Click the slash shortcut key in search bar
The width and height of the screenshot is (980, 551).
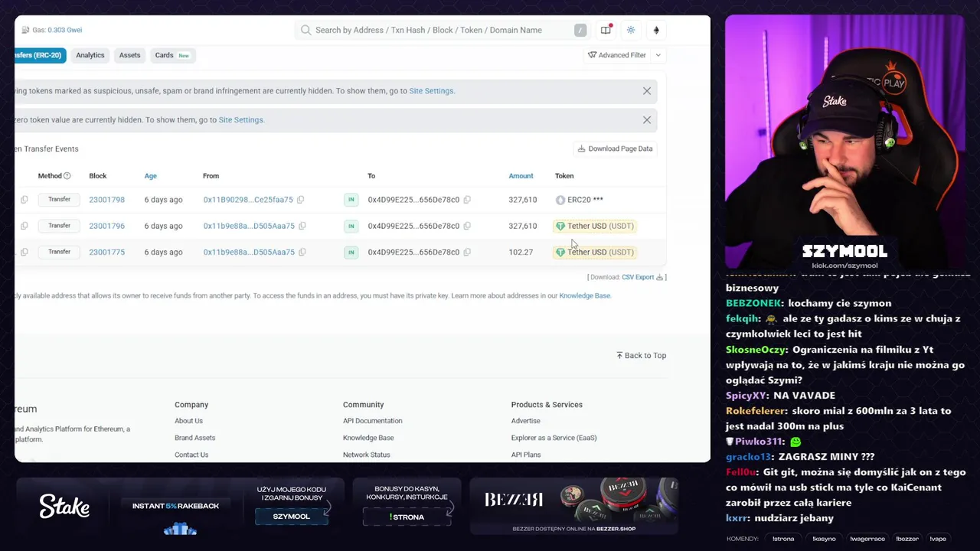pos(580,30)
